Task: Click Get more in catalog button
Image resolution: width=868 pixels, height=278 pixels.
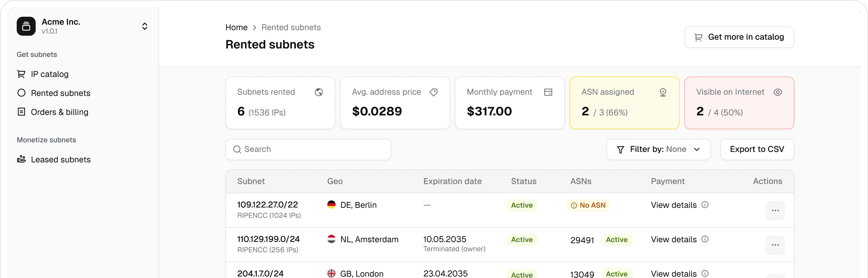Action: 739,37
